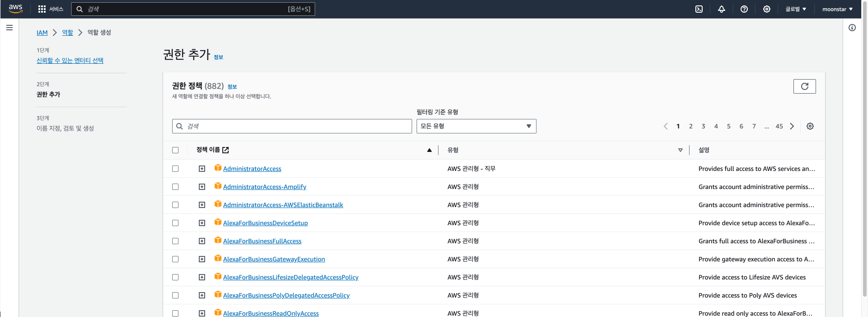The height and width of the screenshot is (317, 868).
Task: Open the AWS home logo
Action: (15, 9)
